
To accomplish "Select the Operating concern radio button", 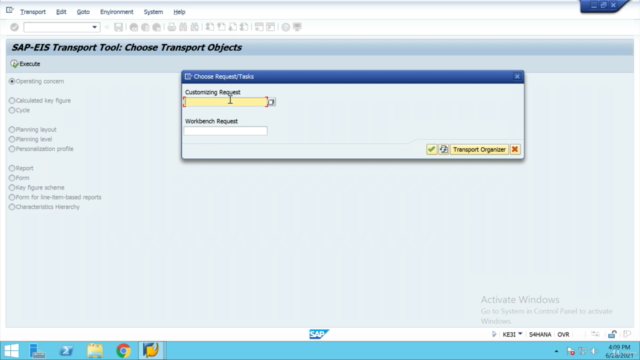I will pyautogui.click(x=12, y=81).
